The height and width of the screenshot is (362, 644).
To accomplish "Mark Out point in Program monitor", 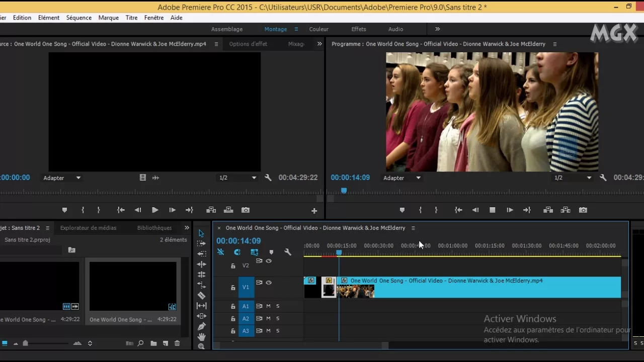I will (436, 210).
